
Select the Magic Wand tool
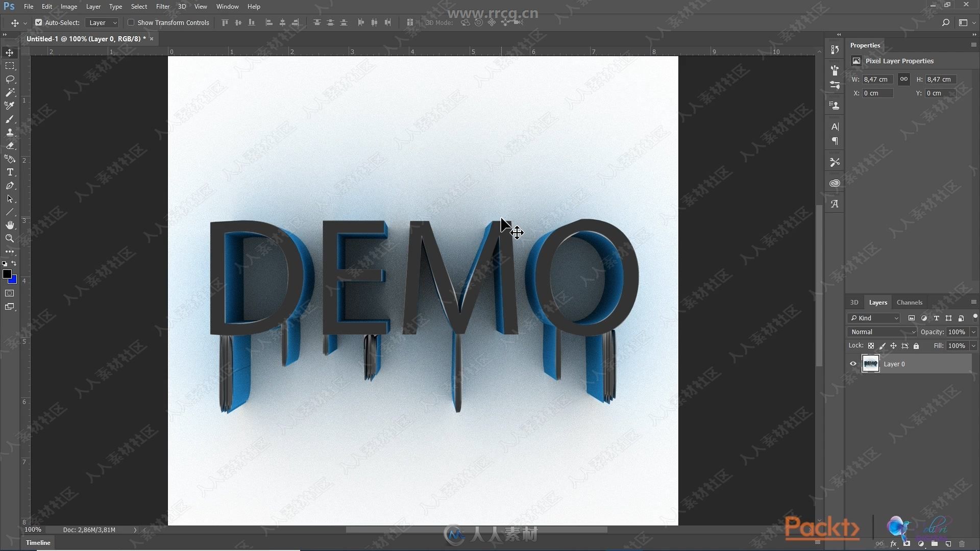click(9, 92)
